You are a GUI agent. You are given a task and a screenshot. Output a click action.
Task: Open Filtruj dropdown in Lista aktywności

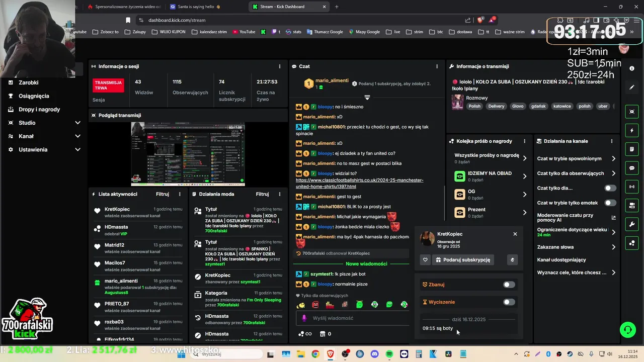click(163, 194)
